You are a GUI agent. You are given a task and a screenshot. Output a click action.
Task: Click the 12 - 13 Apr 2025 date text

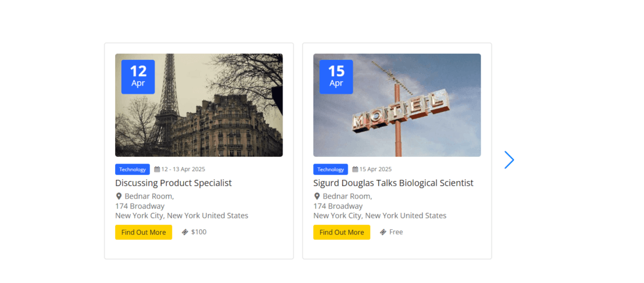tap(183, 169)
